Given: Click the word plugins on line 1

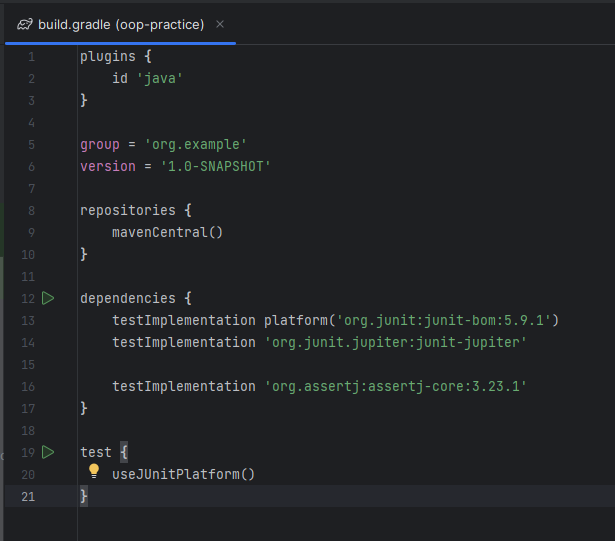Looking at the screenshot, I should [108, 56].
